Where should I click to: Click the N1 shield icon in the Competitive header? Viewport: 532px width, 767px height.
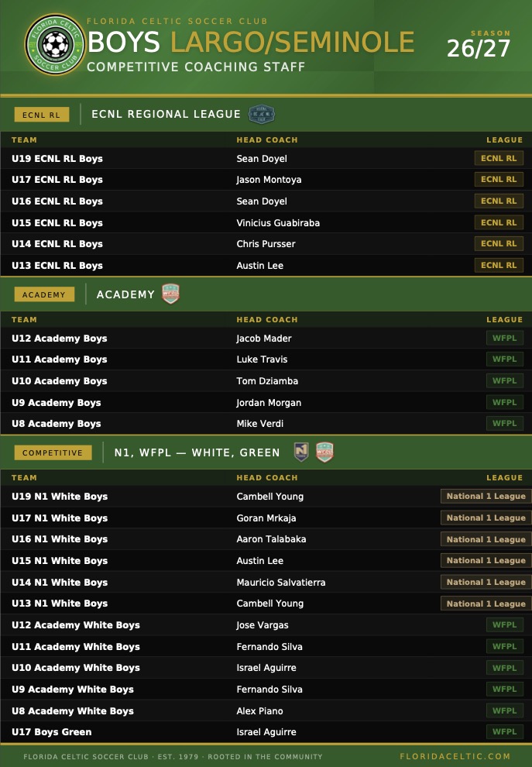[x=301, y=452]
